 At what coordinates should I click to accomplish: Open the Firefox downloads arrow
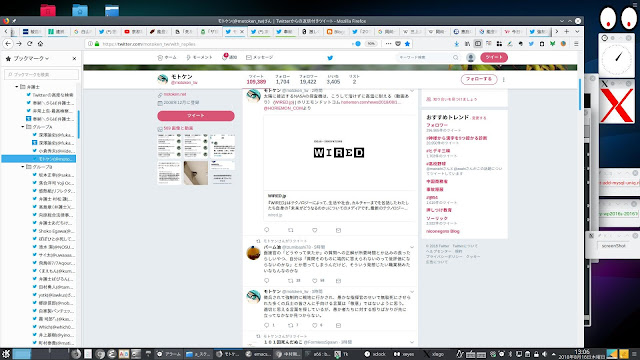pos(456,44)
